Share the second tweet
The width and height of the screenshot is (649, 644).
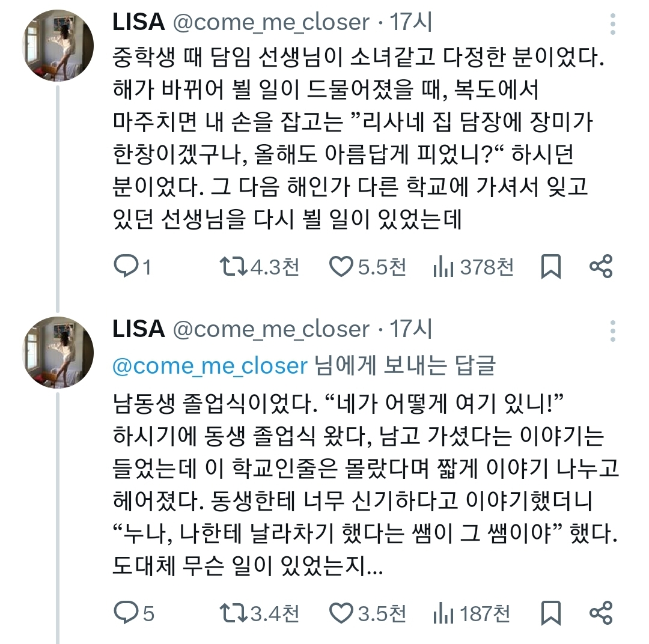pos(601,613)
